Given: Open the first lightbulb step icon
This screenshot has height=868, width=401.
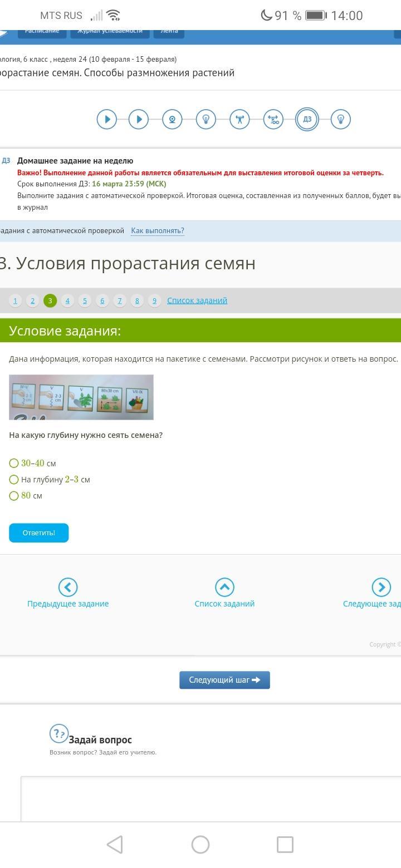Looking at the screenshot, I should [206, 119].
